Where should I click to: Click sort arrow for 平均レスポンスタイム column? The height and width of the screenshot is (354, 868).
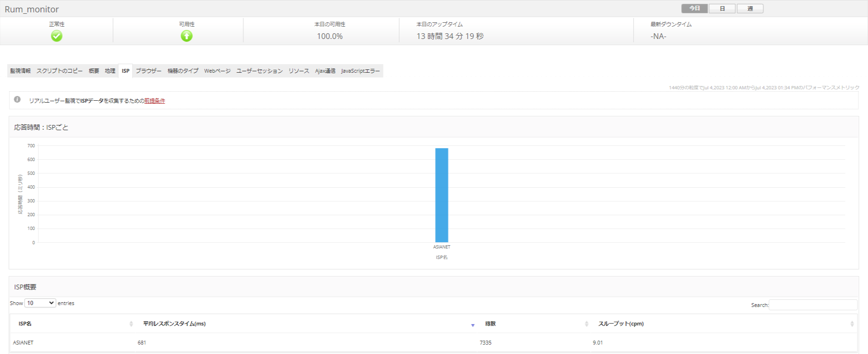coord(473,325)
